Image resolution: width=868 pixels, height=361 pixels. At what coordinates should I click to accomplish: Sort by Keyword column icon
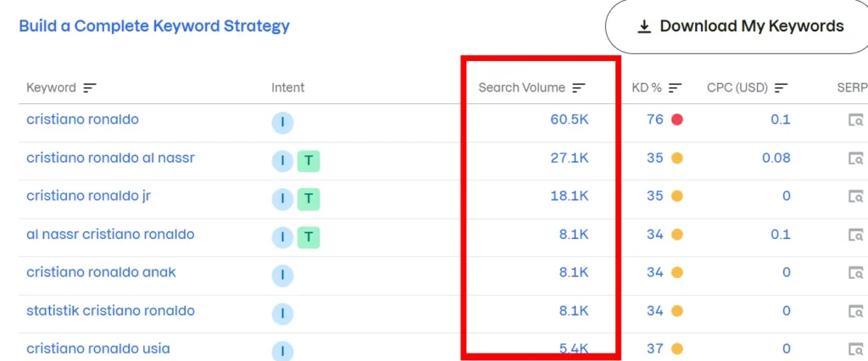90,87
